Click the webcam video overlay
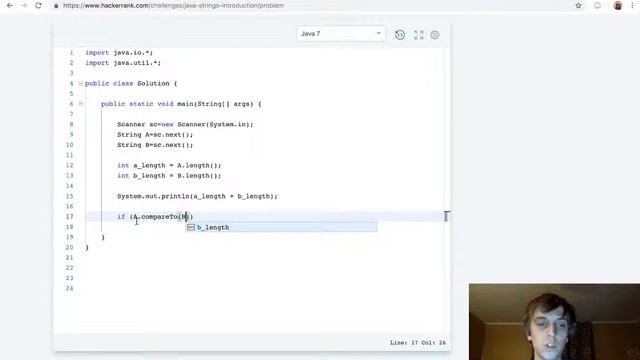640x360 pixels. click(554, 322)
